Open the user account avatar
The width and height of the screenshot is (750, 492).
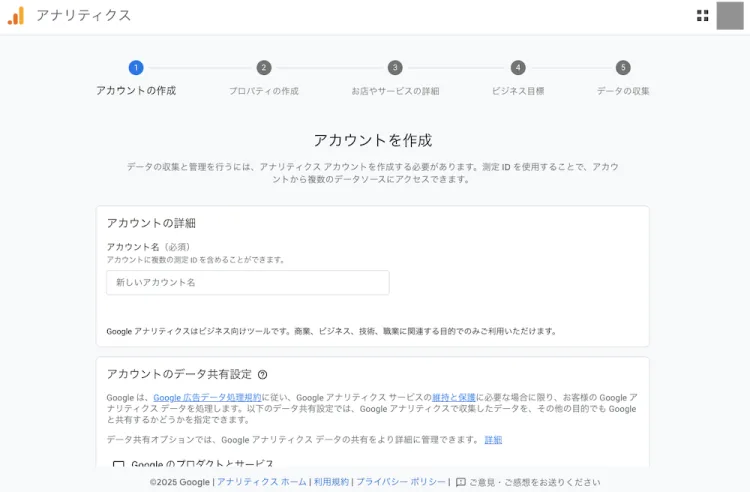click(729, 16)
